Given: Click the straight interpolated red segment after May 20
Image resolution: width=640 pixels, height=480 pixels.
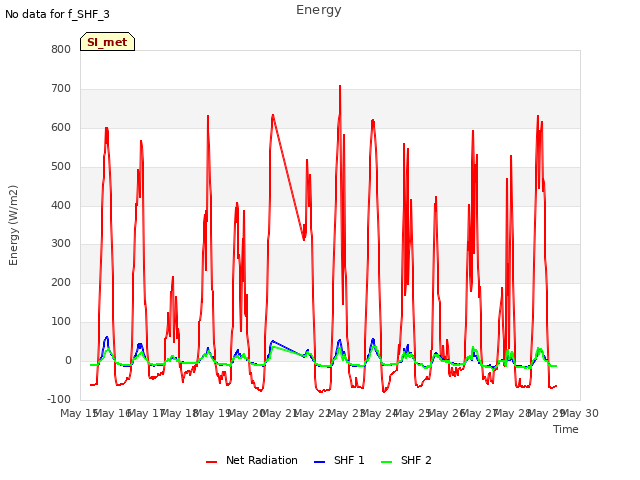Looking at the screenshot, I should click(x=288, y=178).
